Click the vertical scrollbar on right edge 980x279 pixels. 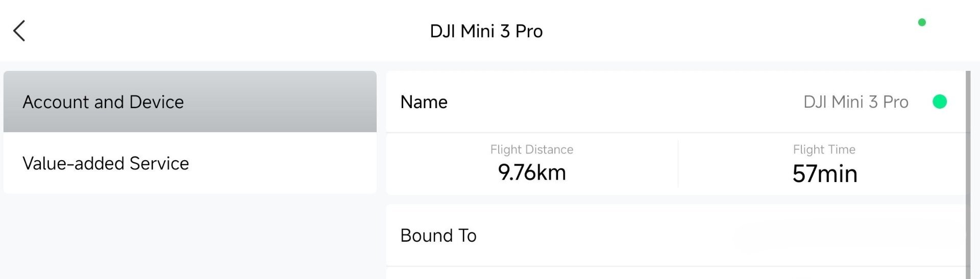(968, 173)
